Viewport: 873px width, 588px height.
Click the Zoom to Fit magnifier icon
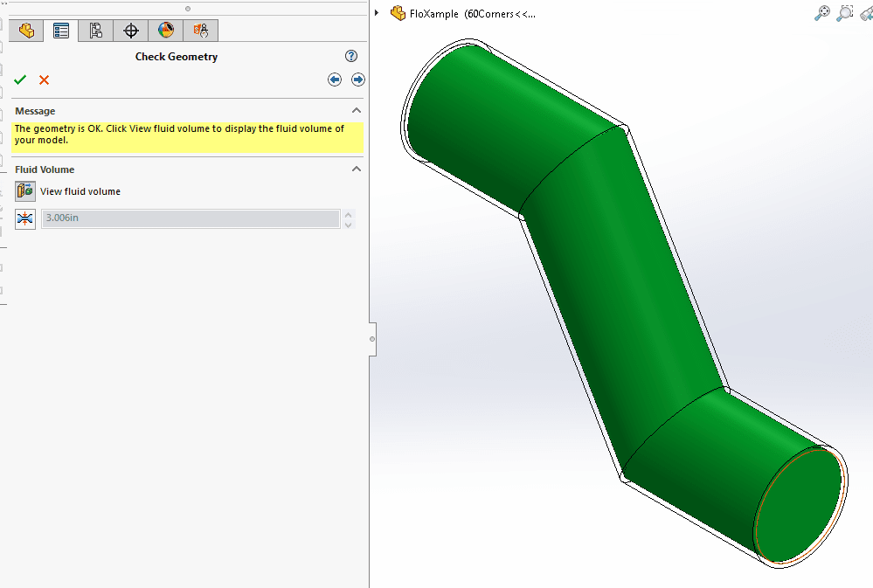[x=821, y=13]
